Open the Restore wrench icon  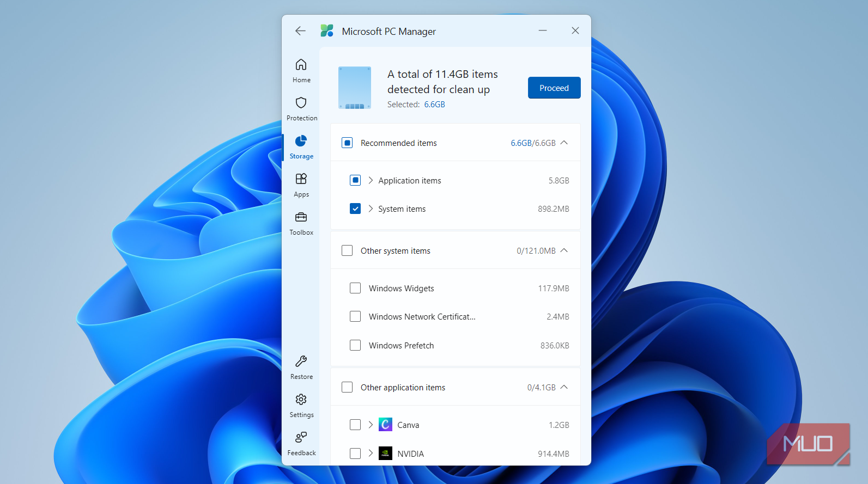[x=301, y=362]
